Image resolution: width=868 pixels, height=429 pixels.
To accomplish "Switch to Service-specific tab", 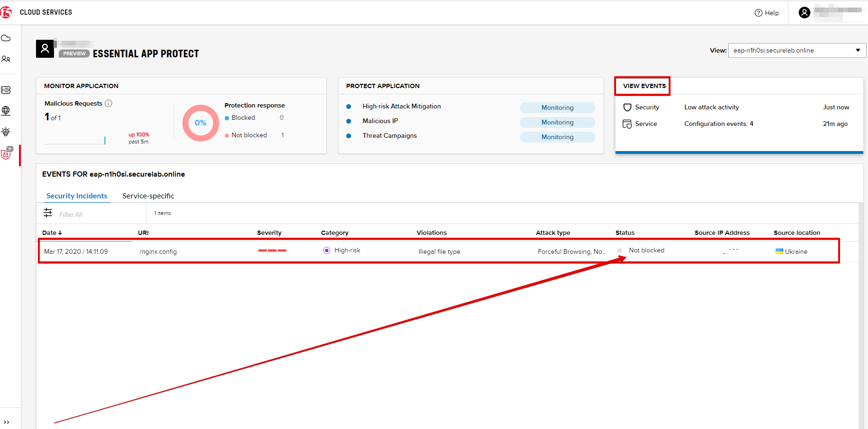I will (148, 196).
